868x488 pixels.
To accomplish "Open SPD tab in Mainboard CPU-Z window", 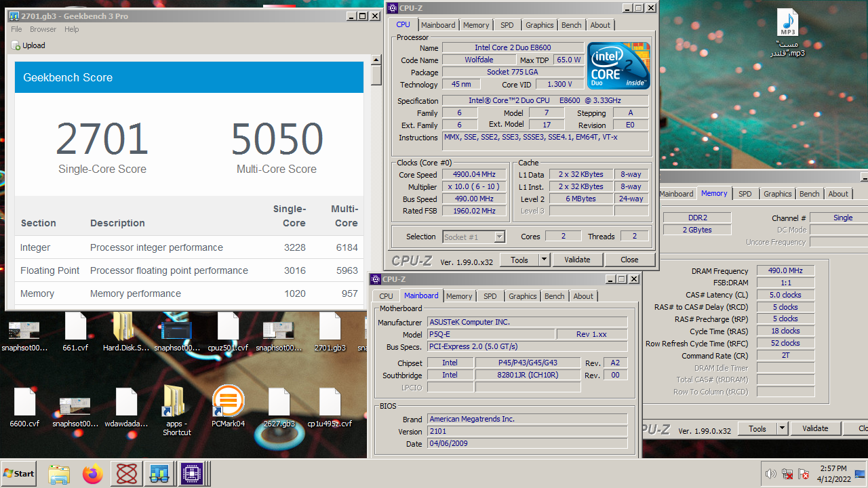I will pos(490,296).
